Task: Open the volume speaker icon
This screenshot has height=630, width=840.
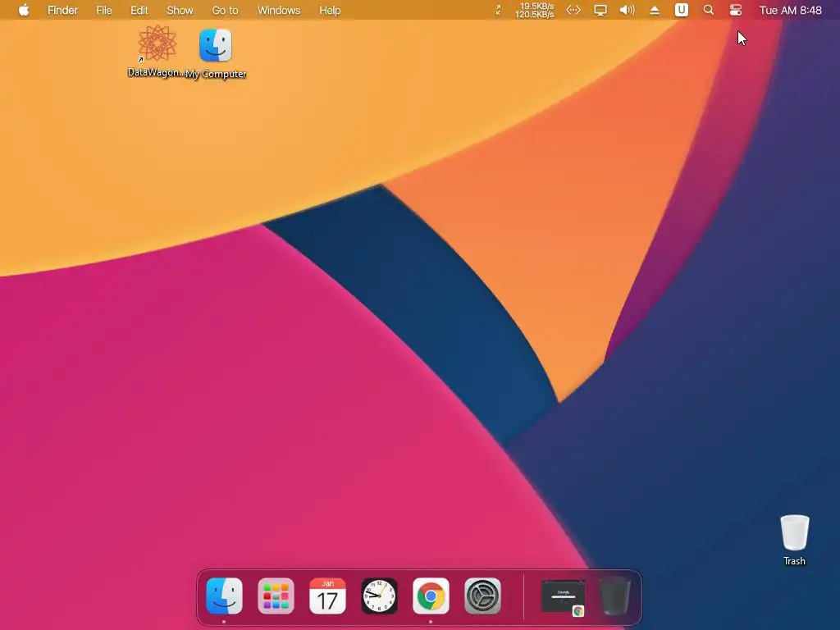Action: [628, 10]
